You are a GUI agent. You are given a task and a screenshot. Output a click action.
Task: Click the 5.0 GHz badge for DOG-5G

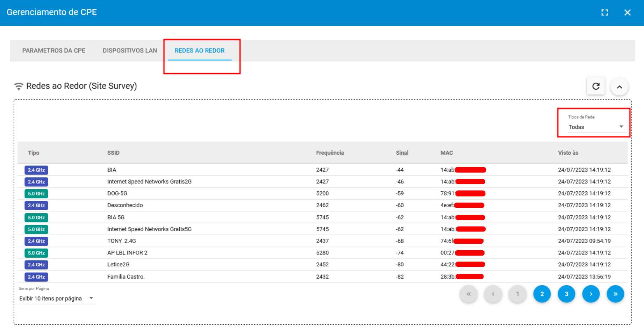tap(36, 194)
